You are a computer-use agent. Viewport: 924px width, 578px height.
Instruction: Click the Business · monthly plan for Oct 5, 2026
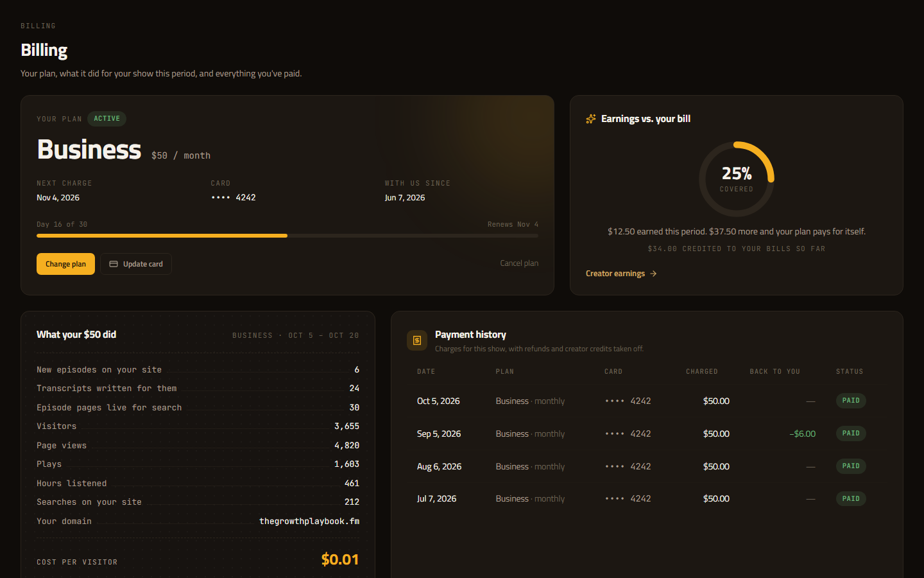530,401
